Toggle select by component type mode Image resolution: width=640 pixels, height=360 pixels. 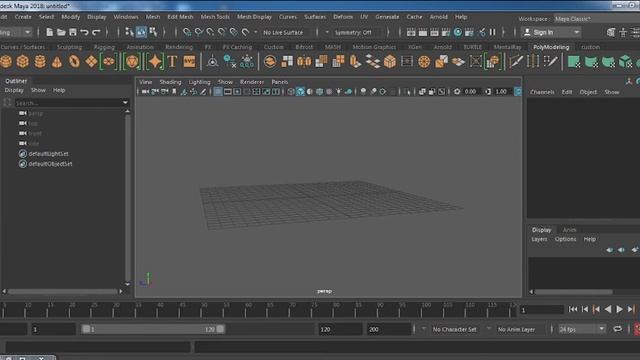point(153,32)
